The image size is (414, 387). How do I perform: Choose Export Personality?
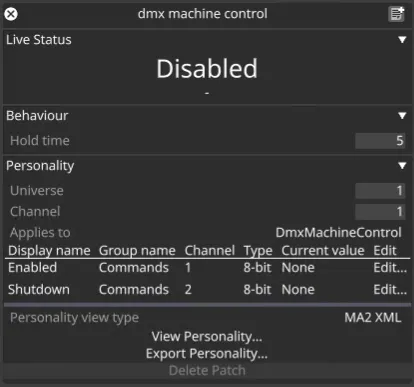pos(207,354)
